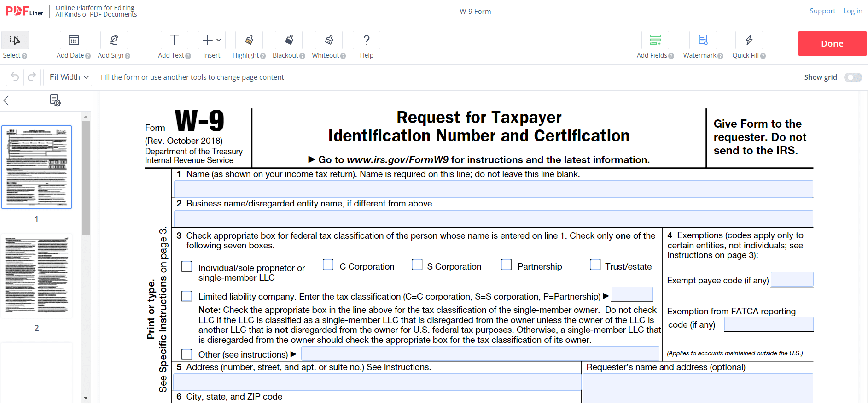Open page 2 thumbnail
This screenshot has height=406, width=868.
pyautogui.click(x=37, y=276)
